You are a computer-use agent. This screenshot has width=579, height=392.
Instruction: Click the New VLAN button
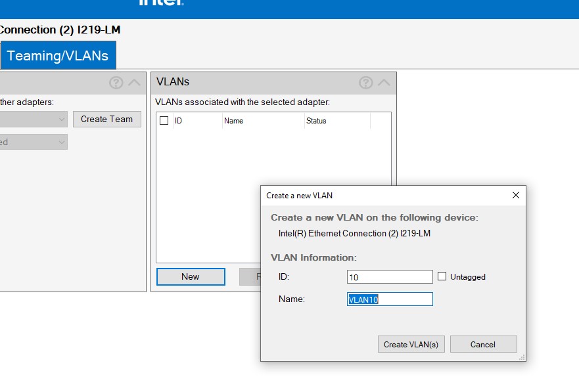[x=191, y=276]
